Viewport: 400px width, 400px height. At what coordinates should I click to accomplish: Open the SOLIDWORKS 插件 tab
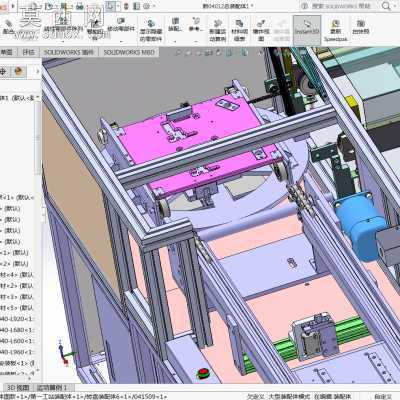click(69, 52)
